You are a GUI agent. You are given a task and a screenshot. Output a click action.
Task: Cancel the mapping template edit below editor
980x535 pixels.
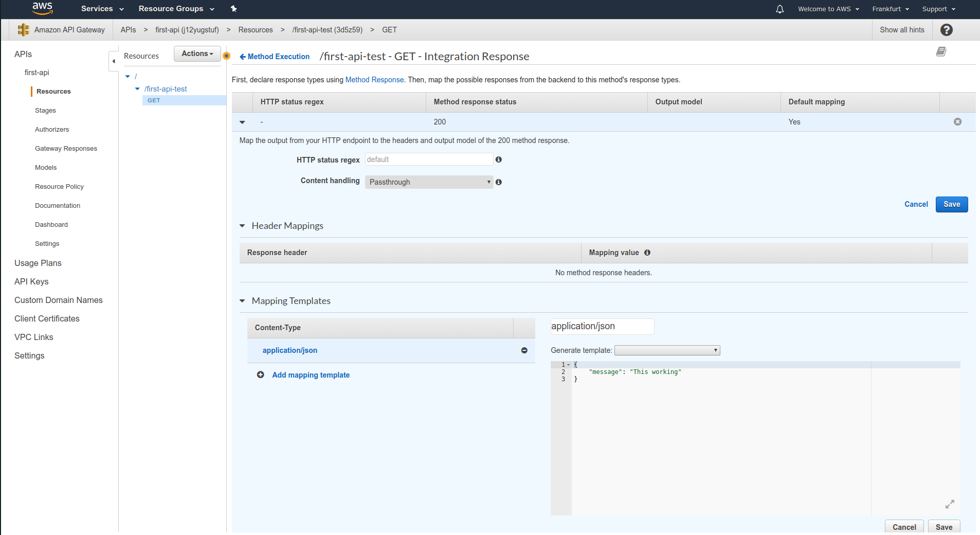pyautogui.click(x=904, y=527)
